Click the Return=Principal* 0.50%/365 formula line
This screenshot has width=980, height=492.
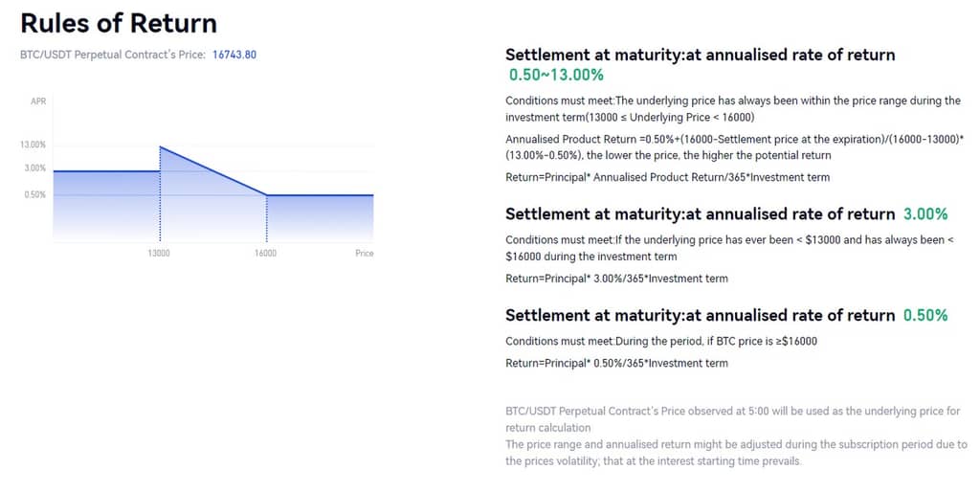tap(616, 363)
